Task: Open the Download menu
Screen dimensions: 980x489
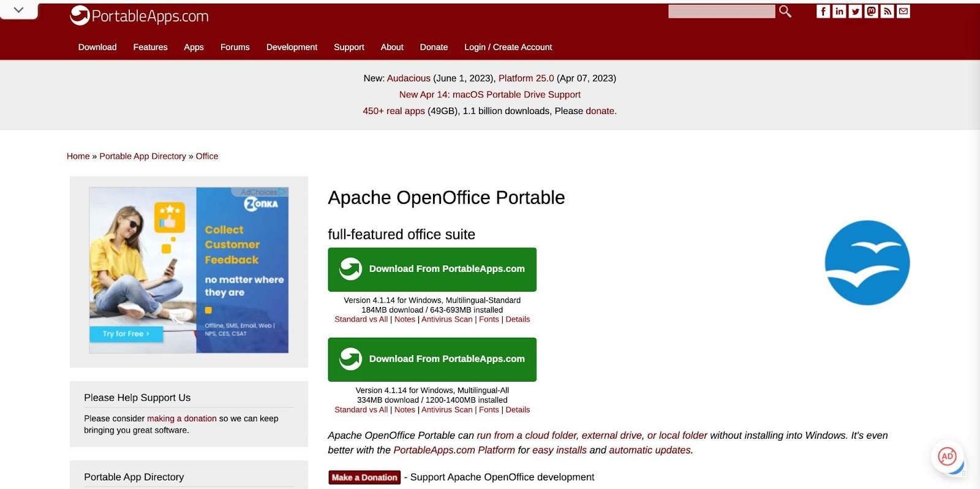Action: [x=97, y=47]
